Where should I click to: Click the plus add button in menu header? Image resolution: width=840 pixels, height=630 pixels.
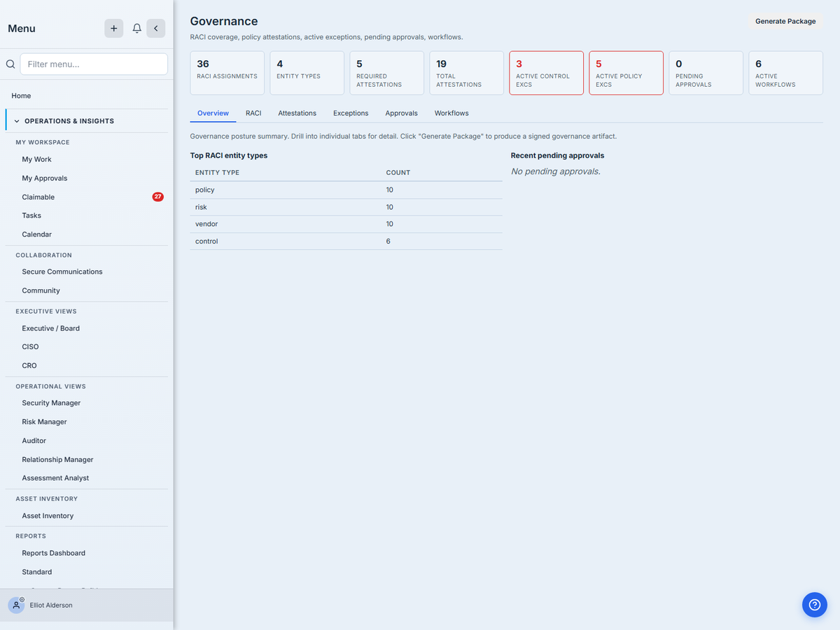pos(114,28)
